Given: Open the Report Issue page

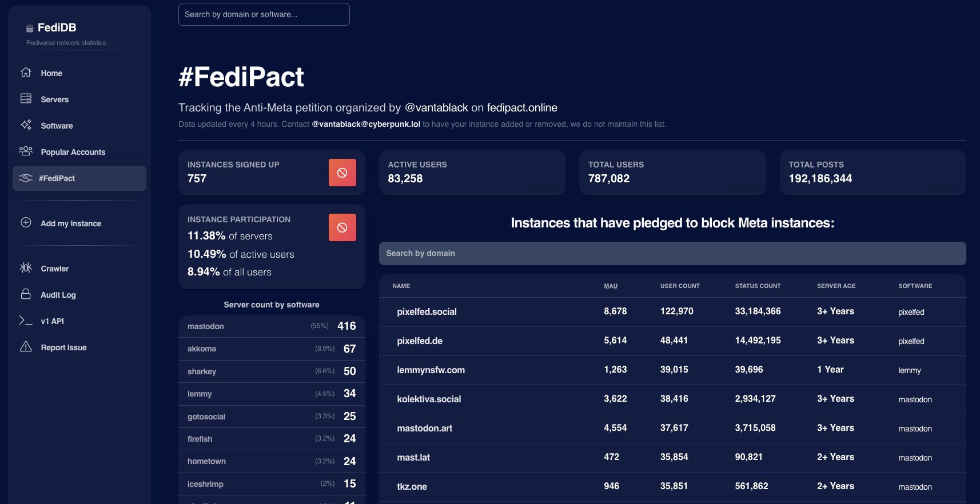Looking at the screenshot, I should click(79, 347).
